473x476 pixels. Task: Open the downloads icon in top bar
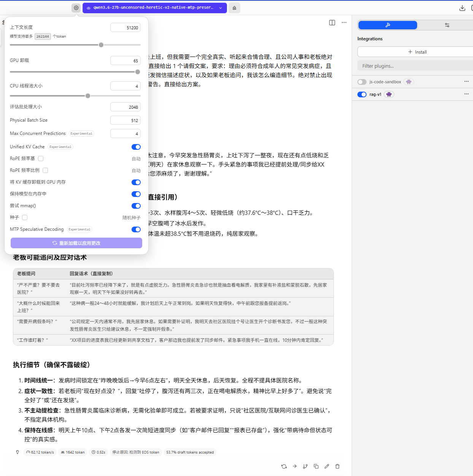click(462, 8)
